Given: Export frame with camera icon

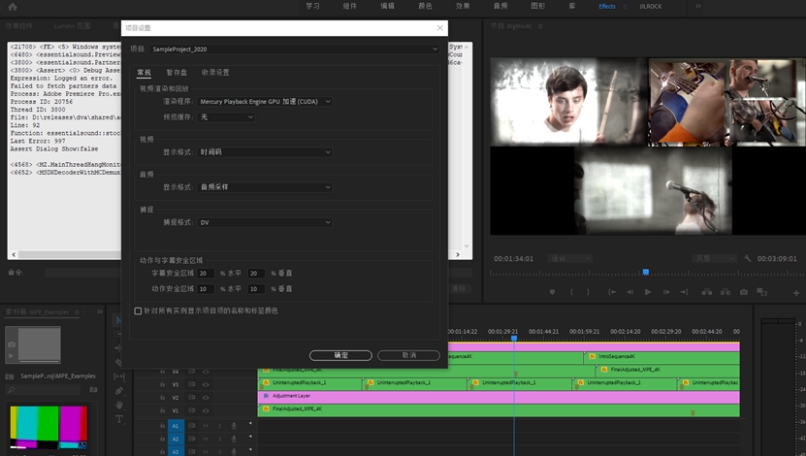Looking at the screenshot, I should [x=744, y=292].
